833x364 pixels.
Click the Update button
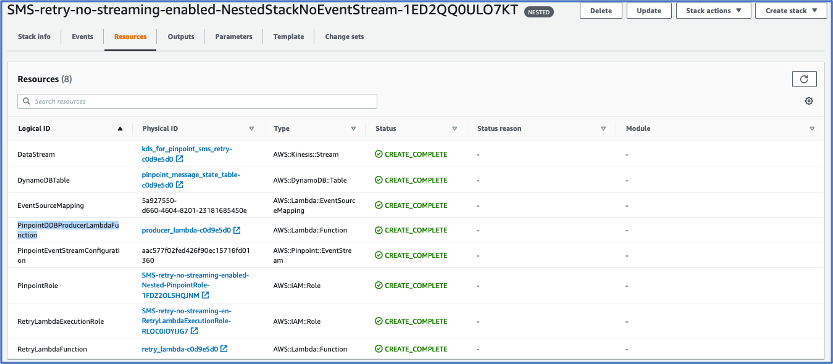649,11
